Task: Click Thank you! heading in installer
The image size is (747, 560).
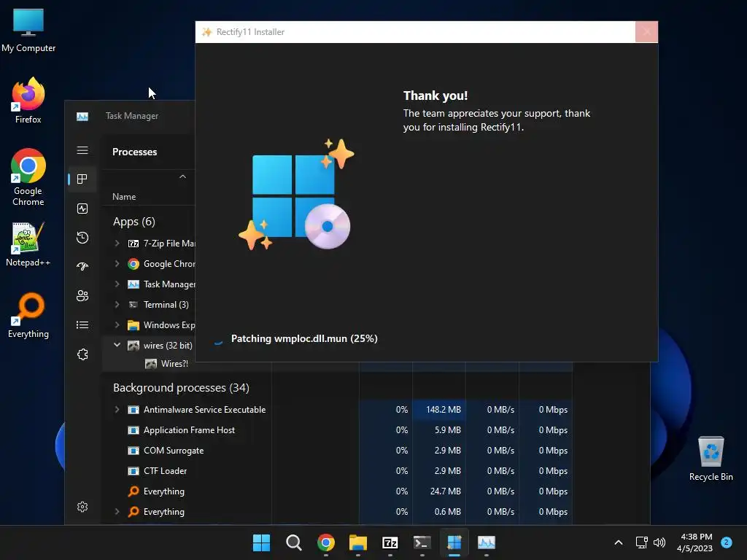Action: pyautogui.click(x=436, y=96)
